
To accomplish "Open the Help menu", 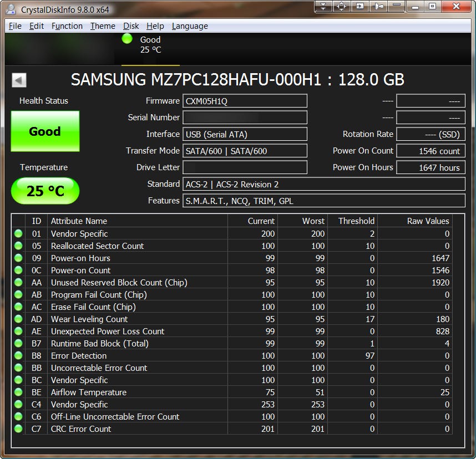I will [155, 26].
